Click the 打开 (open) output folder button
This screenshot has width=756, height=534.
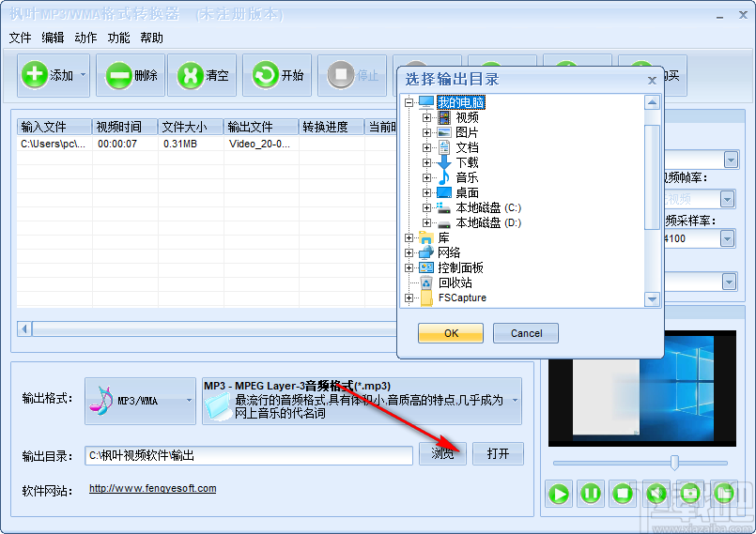coord(498,453)
